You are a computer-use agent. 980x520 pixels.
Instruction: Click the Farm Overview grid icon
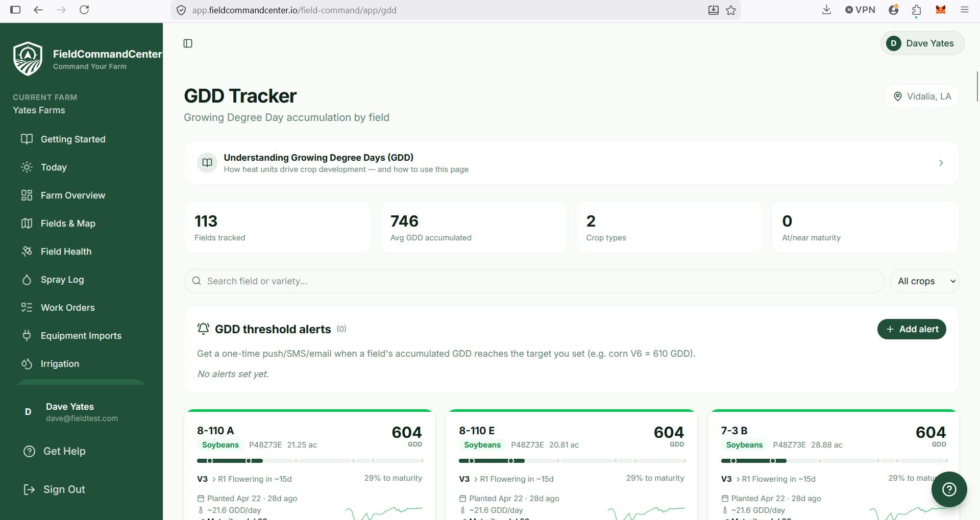27,195
